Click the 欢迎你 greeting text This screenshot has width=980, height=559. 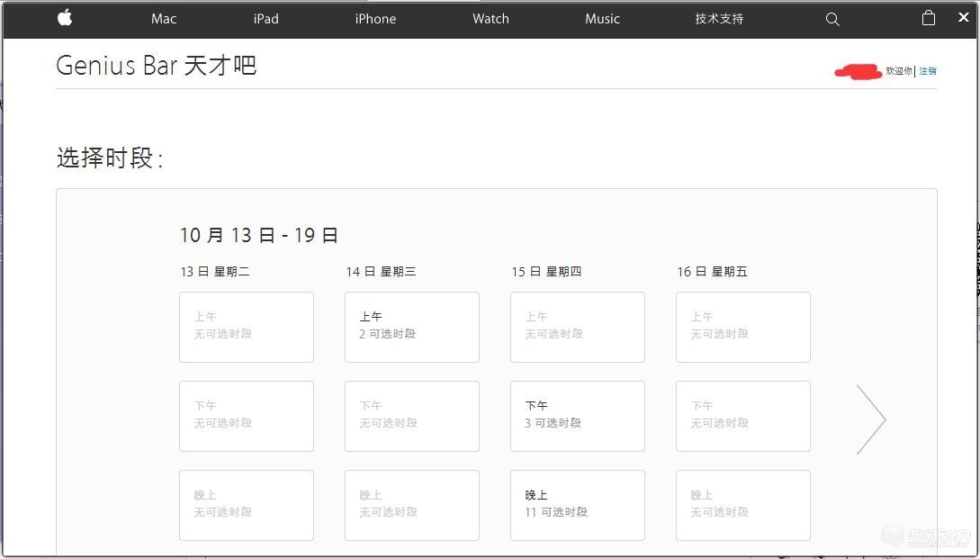click(x=899, y=70)
